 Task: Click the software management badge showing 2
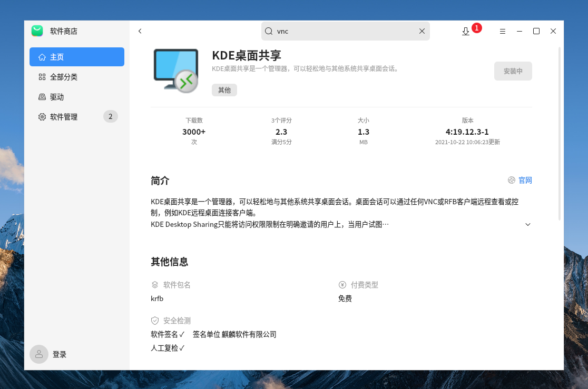110,116
